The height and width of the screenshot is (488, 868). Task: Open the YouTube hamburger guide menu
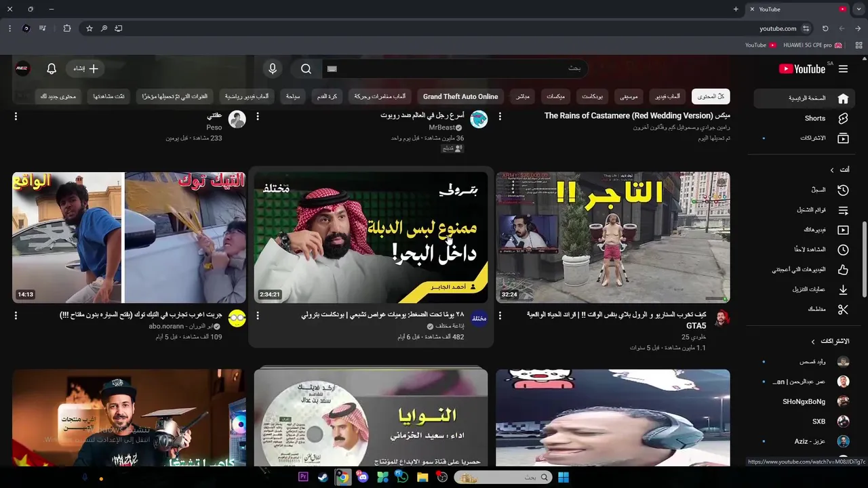click(843, 69)
